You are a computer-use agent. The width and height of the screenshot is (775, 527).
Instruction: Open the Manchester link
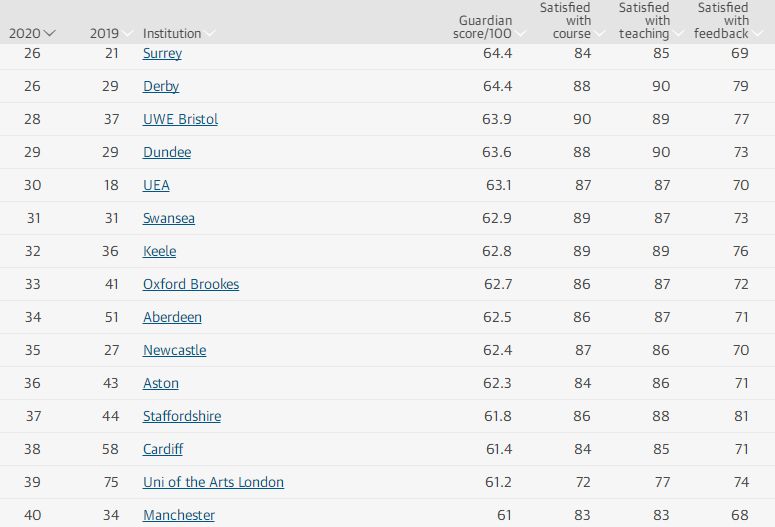pyautogui.click(x=179, y=515)
